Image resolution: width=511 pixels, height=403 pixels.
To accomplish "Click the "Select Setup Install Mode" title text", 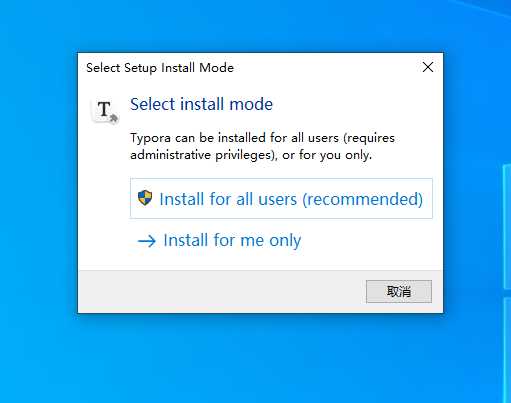I will [160, 68].
